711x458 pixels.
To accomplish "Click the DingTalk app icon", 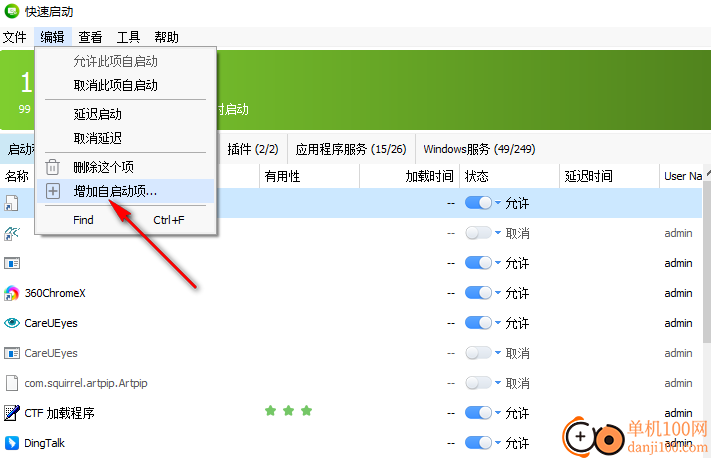I will pos(12,443).
